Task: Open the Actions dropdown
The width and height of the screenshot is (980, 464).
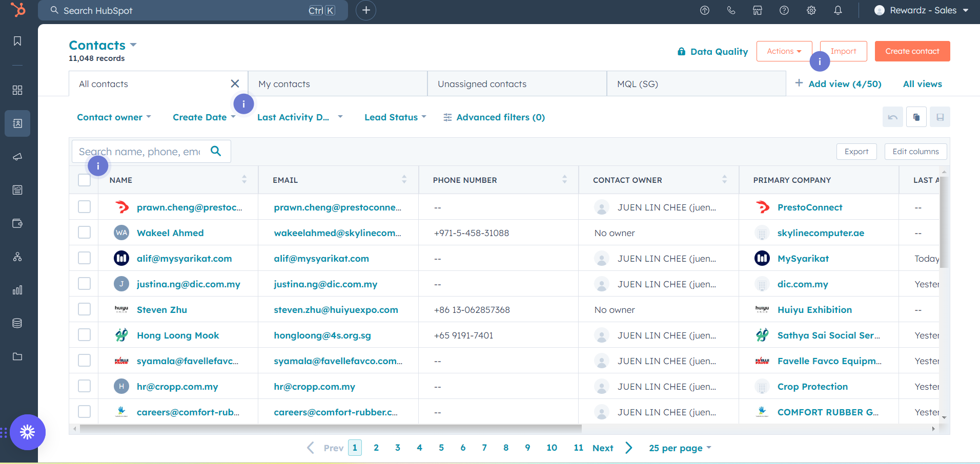Action: (x=784, y=51)
